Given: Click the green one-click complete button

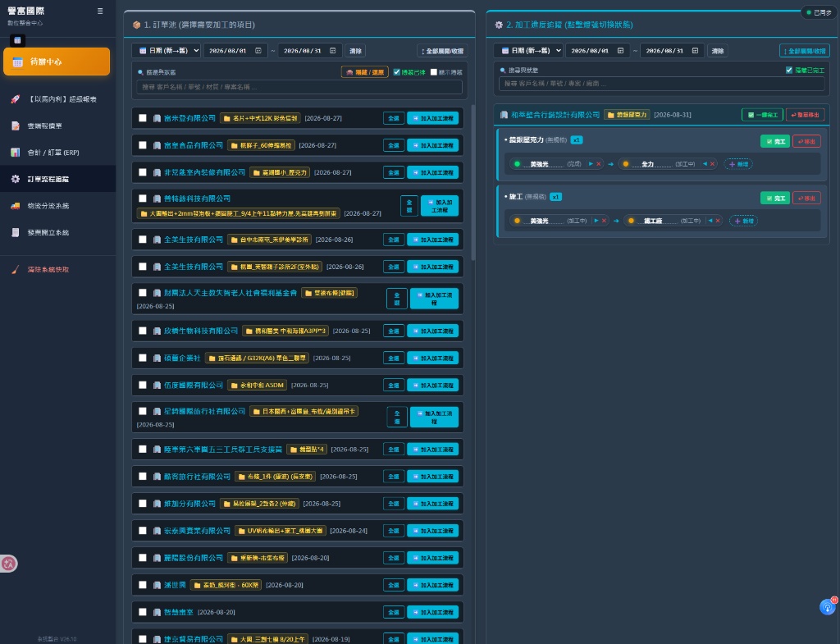Looking at the screenshot, I should 762,115.
